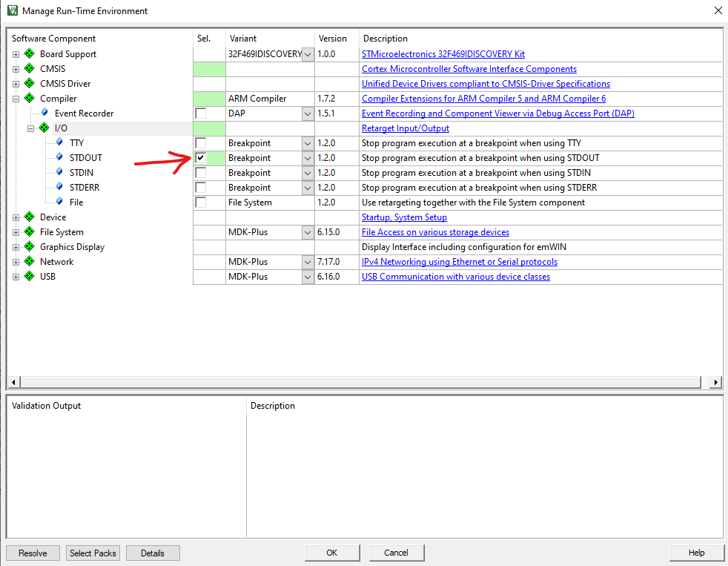Click the CMSIS Driver component icon

click(x=30, y=83)
